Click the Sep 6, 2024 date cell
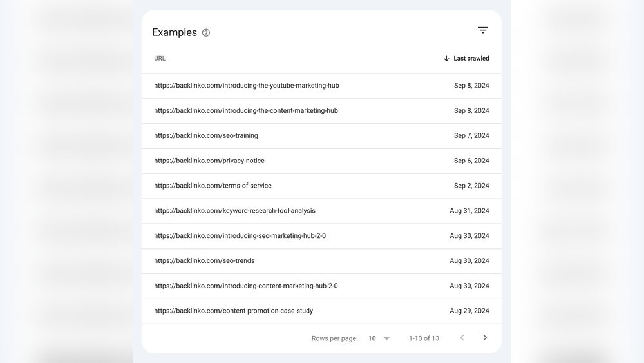Image resolution: width=644 pixels, height=363 pixels. click(471, 161)
